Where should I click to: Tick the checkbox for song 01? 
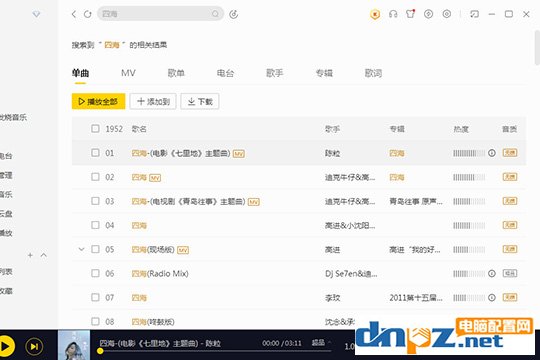(x=95, y=153)
